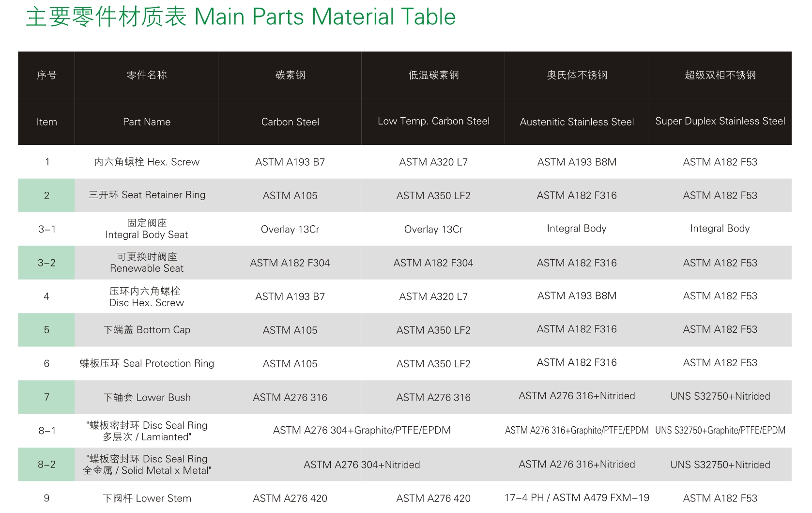This screenshot has width=812, height=513.
Task: Select the 'Integral Body Seat' part name
Action: pos(146,229)
